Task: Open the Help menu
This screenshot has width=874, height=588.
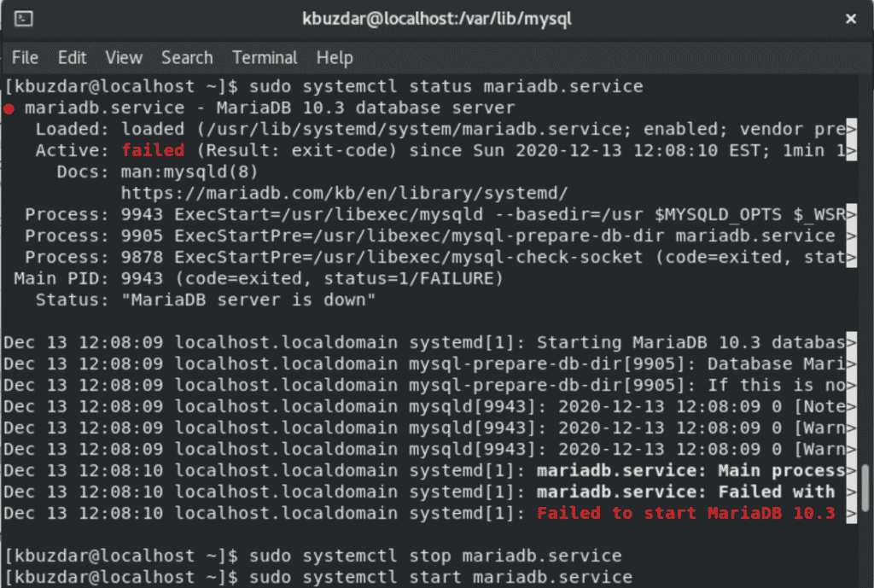Action: point(335,58)
